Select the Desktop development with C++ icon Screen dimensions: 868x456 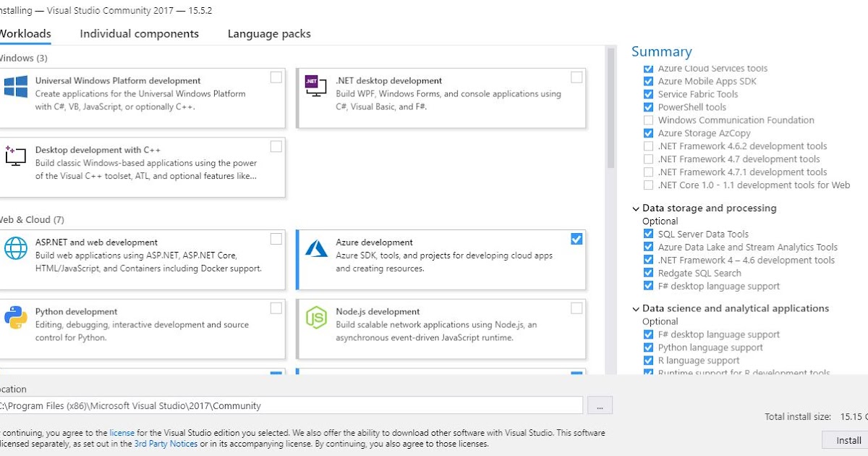tap(14, 156)
